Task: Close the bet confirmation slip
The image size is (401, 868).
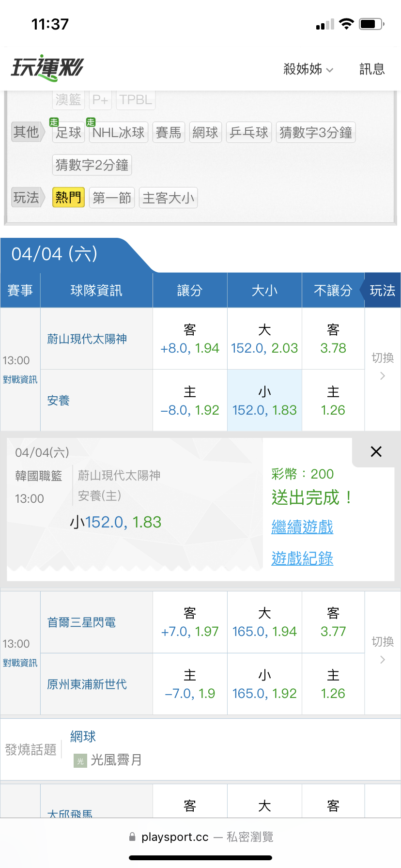Action: [x=376, y=451]
